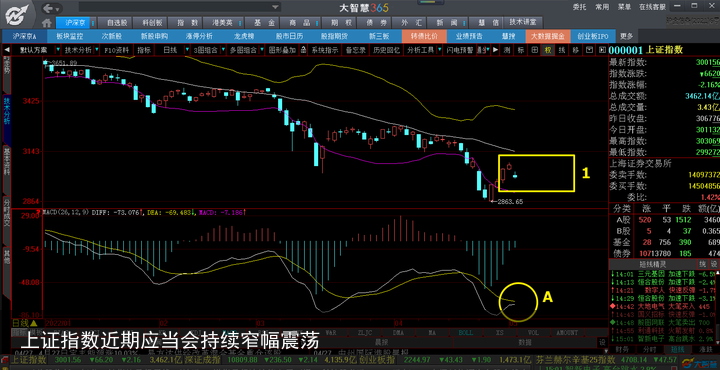The height and width of the screenshot is (370, 720).
Task: Select the 测 measure tool
Action: pyautogui.click(x=507, y=50)
